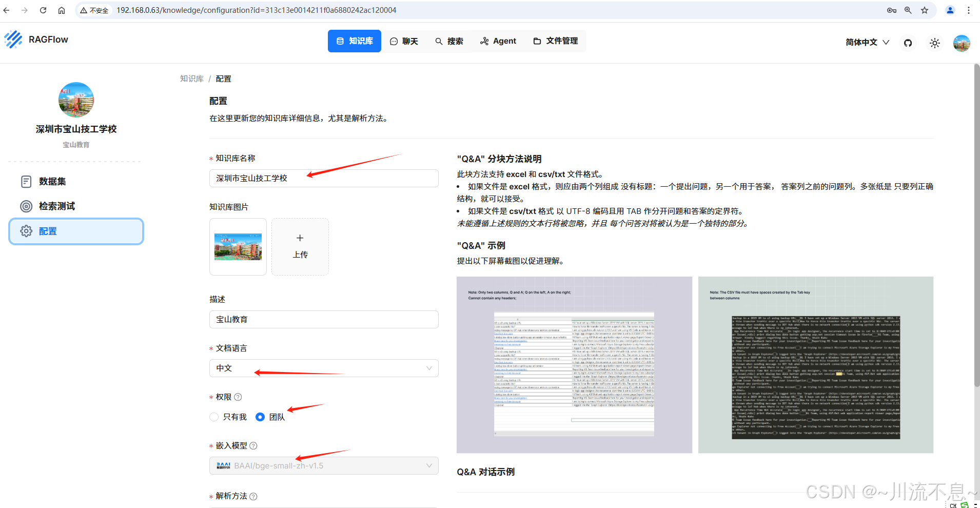Click the 深圳市宝山技工学校 sidebar title
The width and height of the screenshot is (980, 508).
click(x=76, y=129)
